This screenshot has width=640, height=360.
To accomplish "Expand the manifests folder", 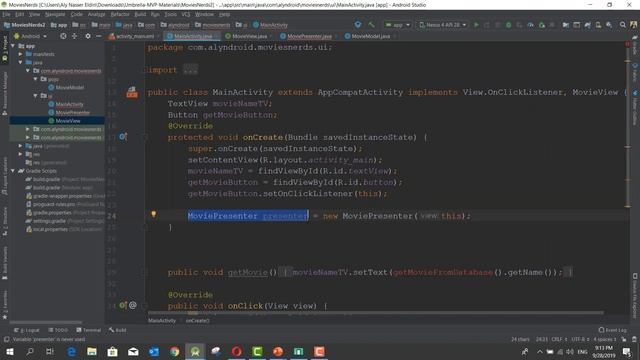I will coord(20,54).
